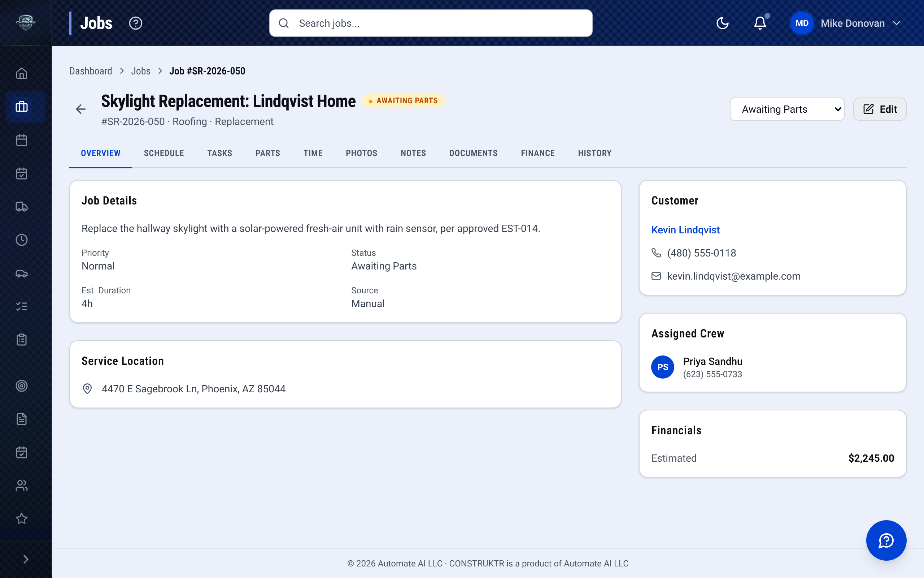
Task: Switch to the Schedule tab
Action: point(164,153)
